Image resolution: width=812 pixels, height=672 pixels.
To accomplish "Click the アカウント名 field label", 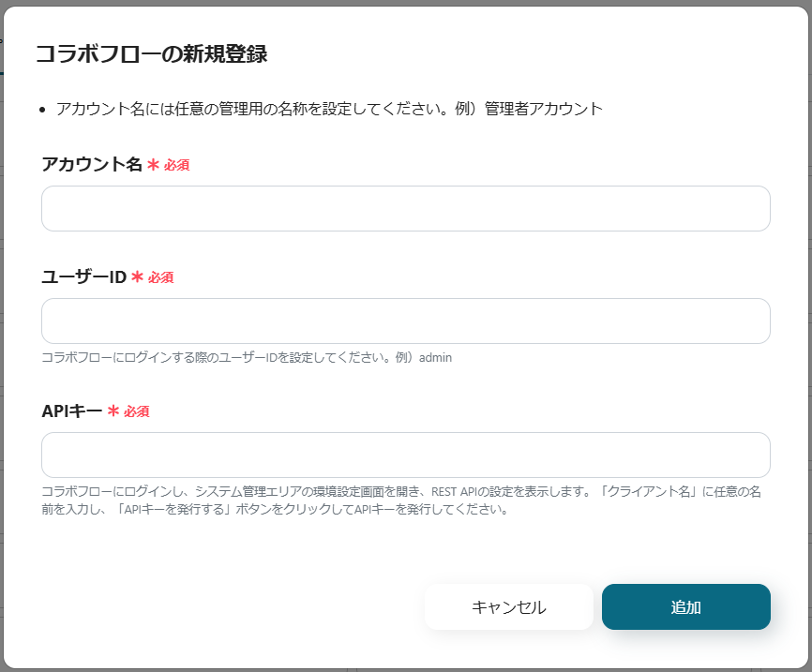I will 92,164.
